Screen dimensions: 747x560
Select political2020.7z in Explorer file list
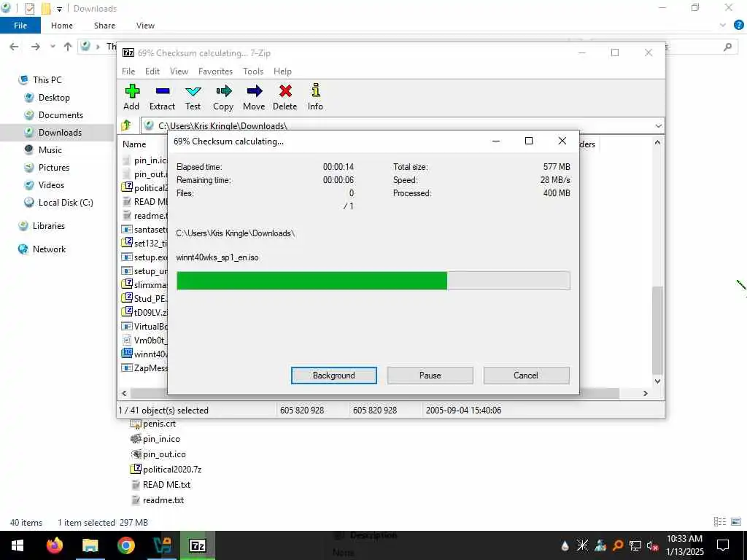[166, 469]
